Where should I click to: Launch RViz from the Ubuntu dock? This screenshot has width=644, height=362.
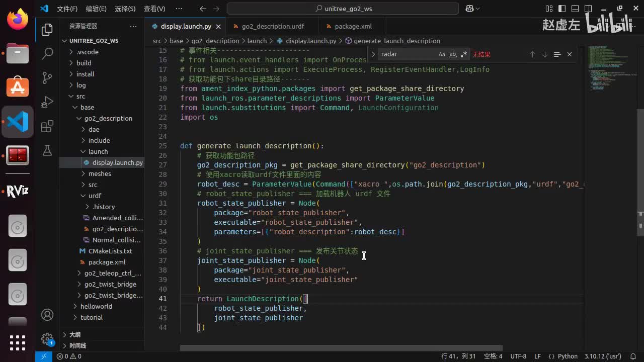(18, 192)
